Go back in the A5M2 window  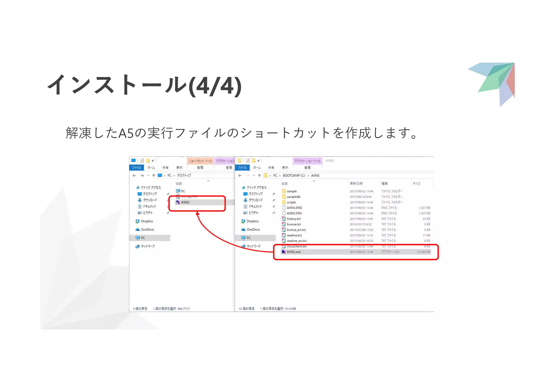240,175
